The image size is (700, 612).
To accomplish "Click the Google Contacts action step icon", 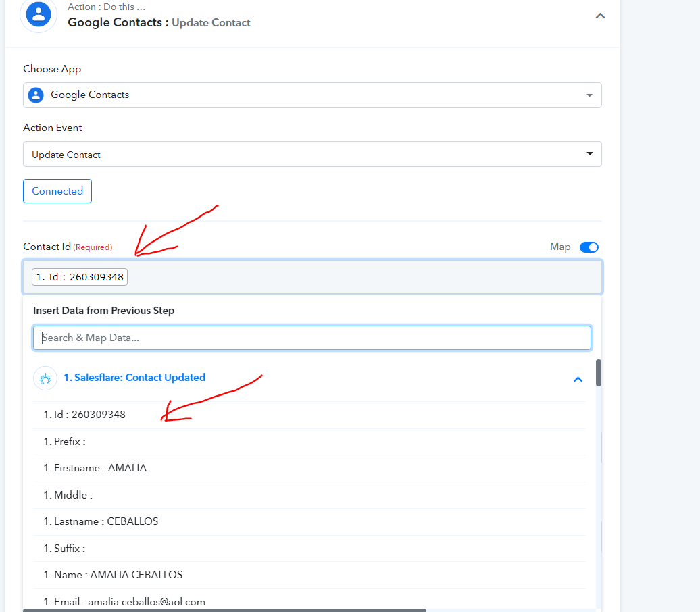I will tap(39, 14).
